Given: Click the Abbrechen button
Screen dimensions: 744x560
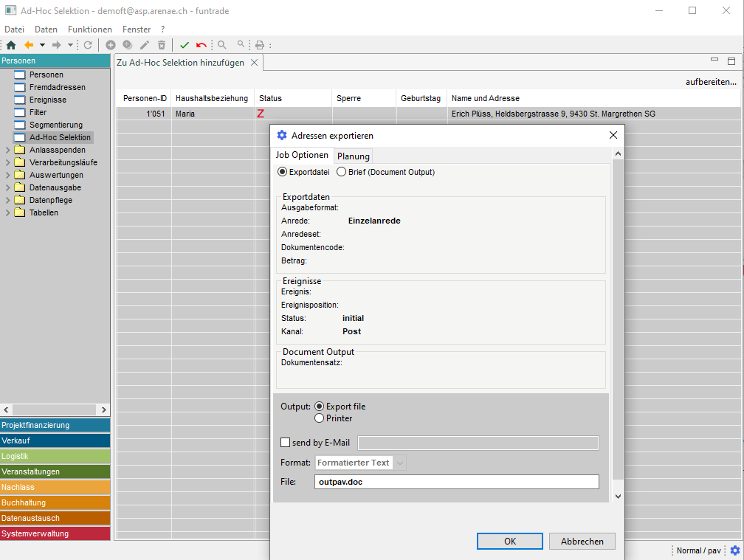Looking at the screenshot, I should point(582,541).
